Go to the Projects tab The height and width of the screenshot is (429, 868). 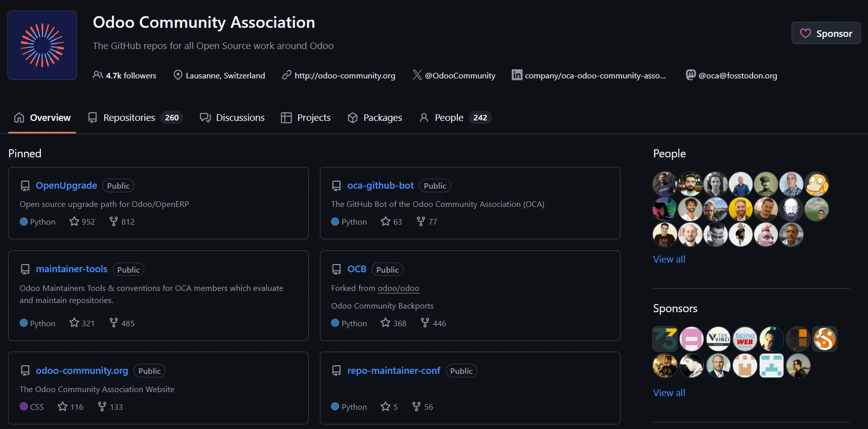coord(306,117)
